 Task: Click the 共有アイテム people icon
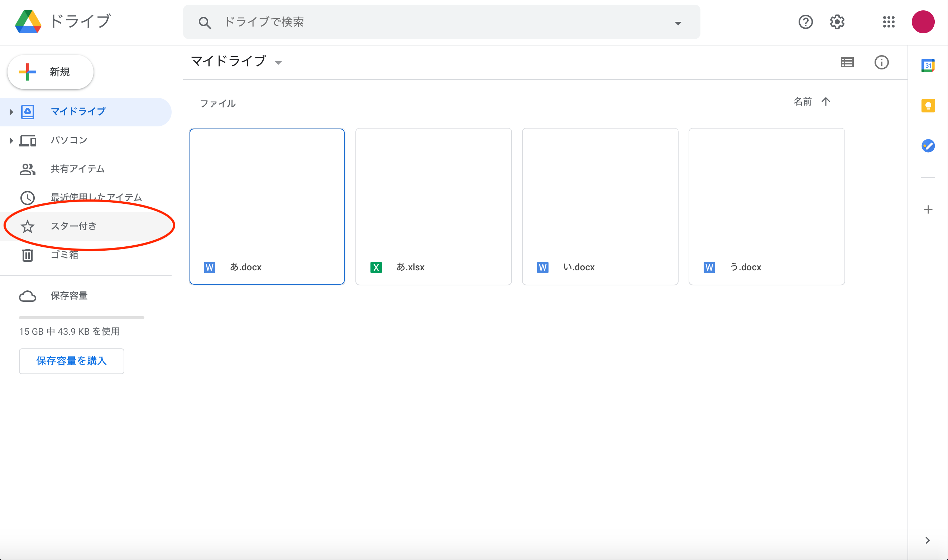(28, 169)
